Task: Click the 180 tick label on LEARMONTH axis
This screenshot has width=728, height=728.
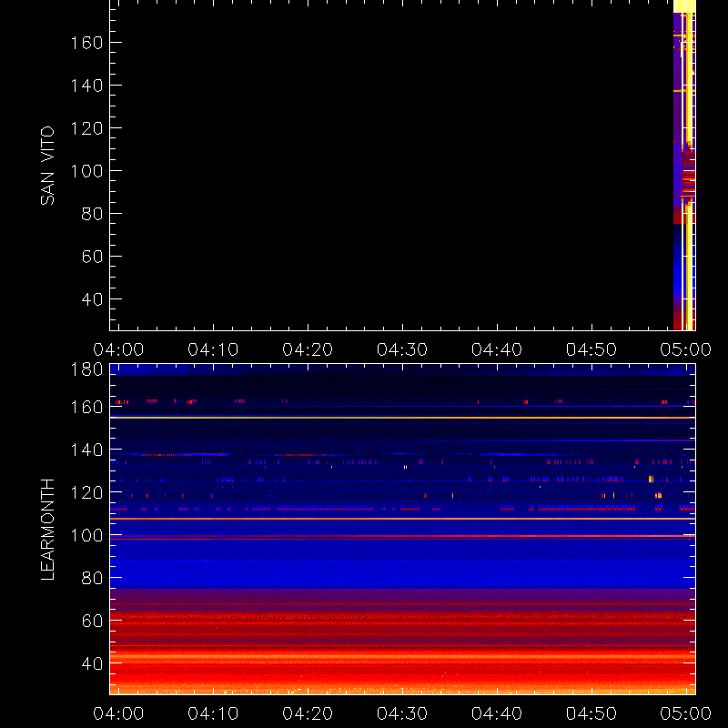Action: pos(86,369)
